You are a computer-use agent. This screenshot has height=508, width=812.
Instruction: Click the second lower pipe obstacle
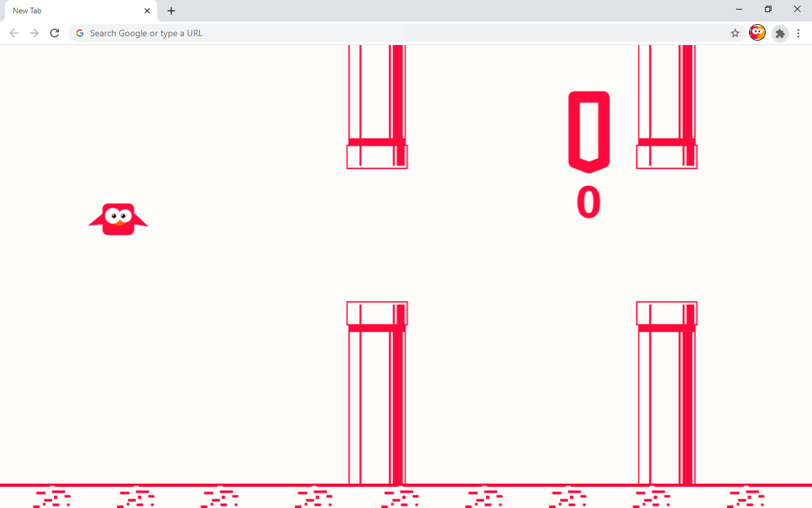[667, 393]
